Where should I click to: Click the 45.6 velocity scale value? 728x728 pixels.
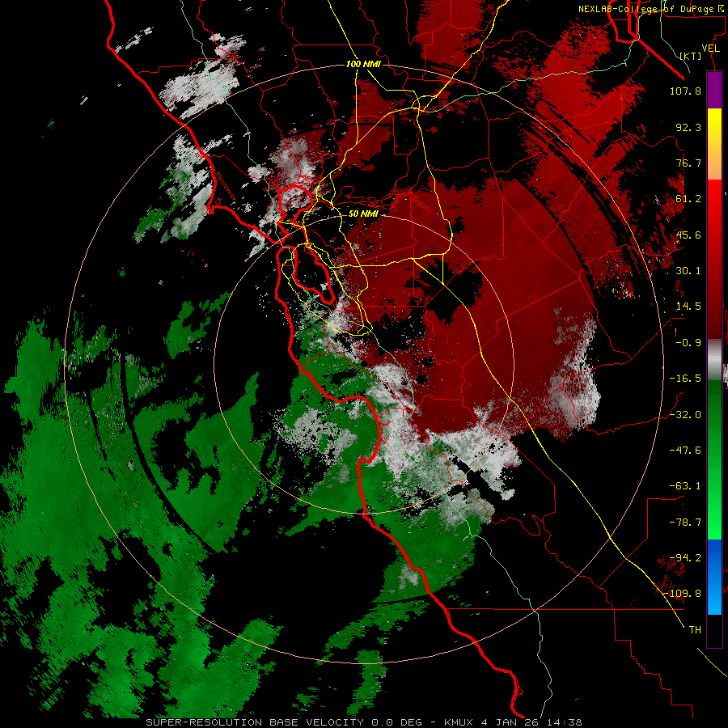point(688,235)
